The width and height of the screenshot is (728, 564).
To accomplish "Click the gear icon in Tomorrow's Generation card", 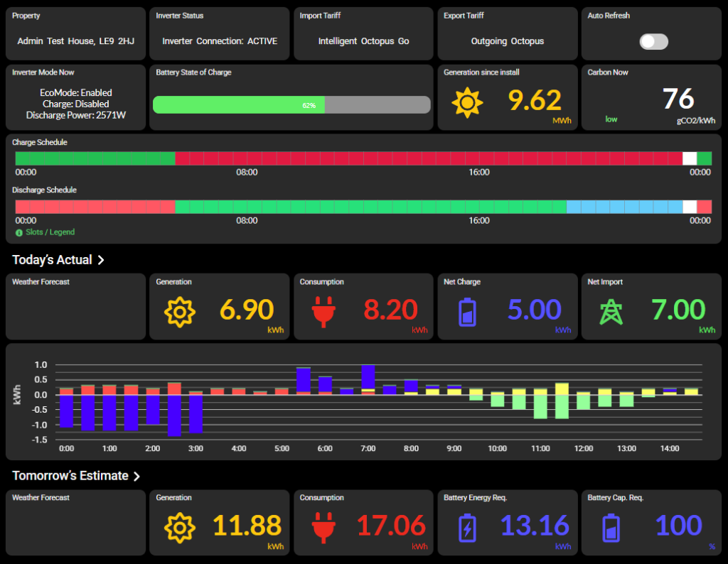I will [x=179, y=528].
